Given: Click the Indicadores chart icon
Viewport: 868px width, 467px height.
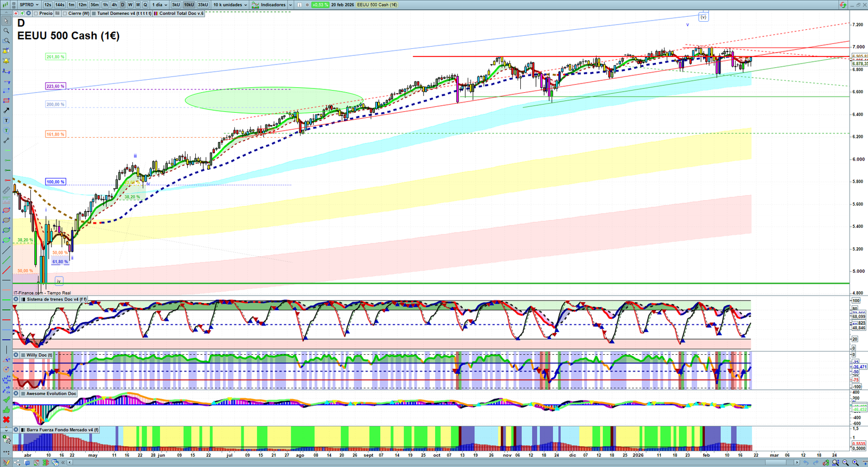Looking at the screenshot, I should (255, 4).
